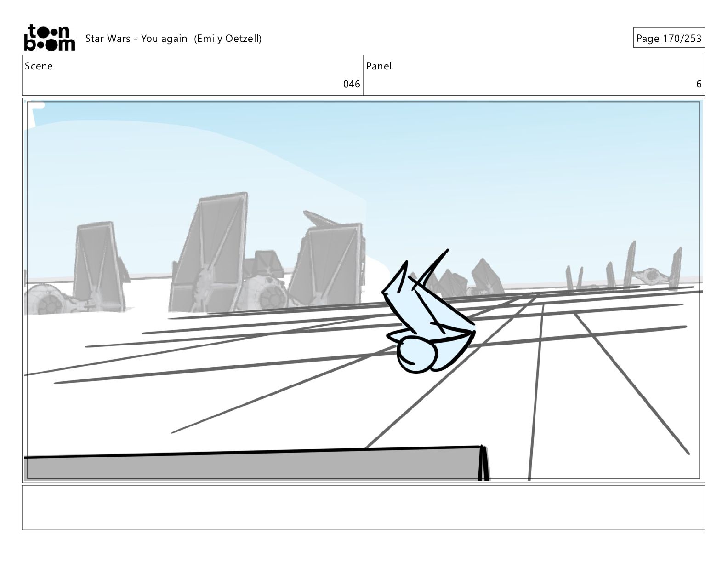Screen dimensions: 728x563
Task: Click the 'Page 170/253' indicator
Action: pyautogui.click(x=669, y=38)
